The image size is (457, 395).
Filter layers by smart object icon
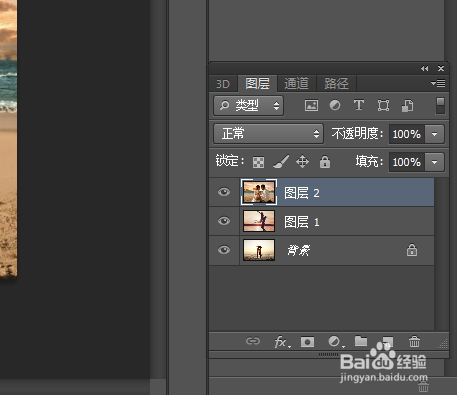(407, 106)
